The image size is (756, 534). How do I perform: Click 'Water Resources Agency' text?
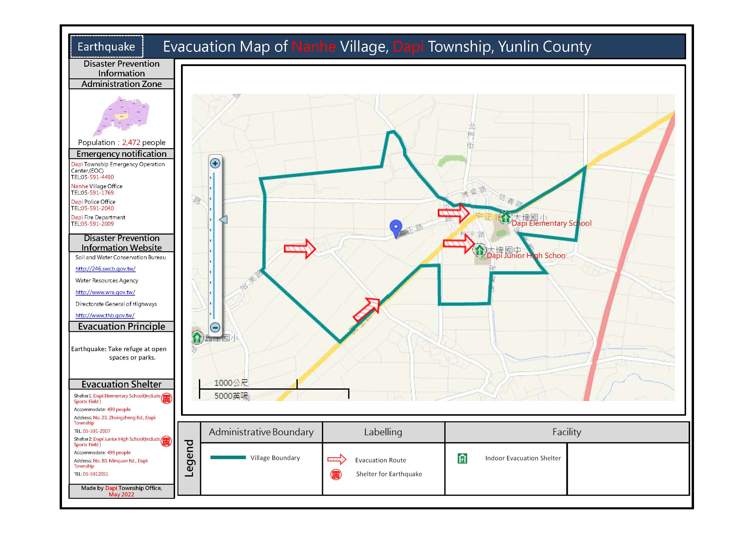(x=107, y=281)
